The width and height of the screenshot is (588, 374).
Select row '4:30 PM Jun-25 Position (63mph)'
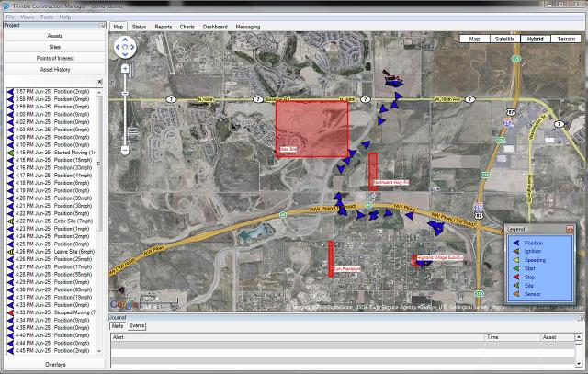[51, 289]
